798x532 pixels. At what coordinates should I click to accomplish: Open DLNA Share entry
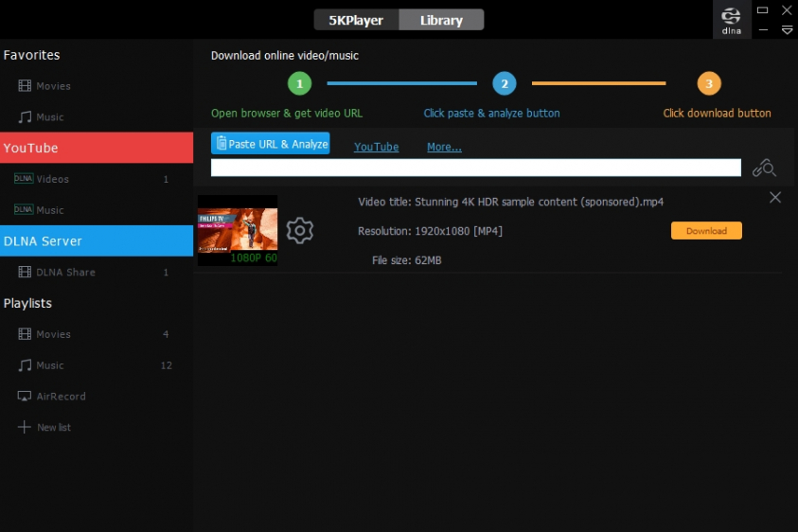(x=65, y=273)
